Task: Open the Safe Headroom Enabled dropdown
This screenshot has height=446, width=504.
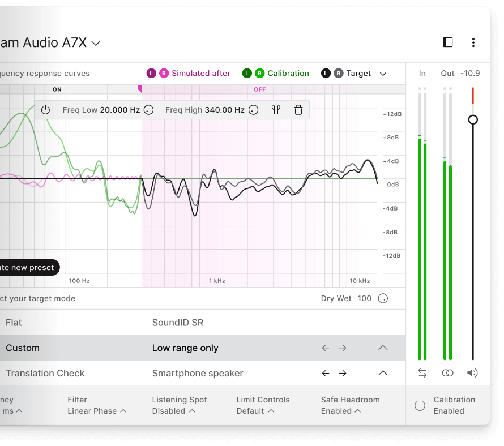Action: pos(350,405)
